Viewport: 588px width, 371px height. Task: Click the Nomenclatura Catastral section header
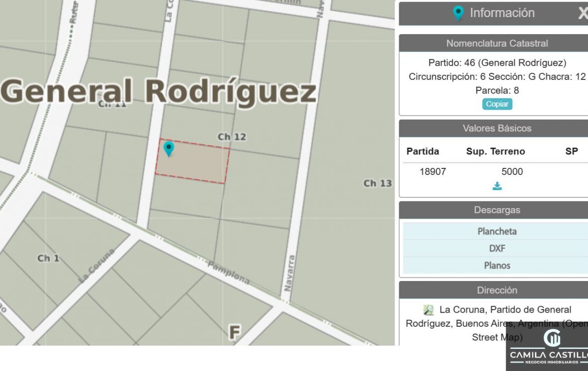point(497,43)
